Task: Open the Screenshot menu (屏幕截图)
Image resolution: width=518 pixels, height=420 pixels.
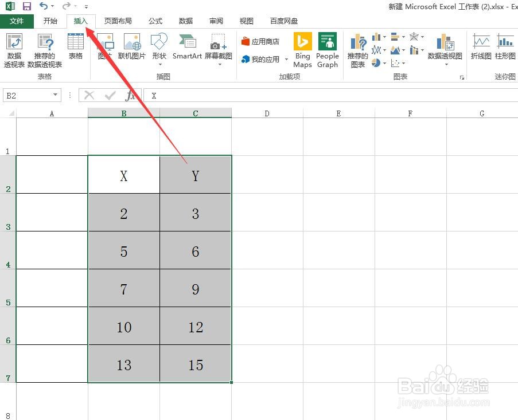Action: [219, 49]
